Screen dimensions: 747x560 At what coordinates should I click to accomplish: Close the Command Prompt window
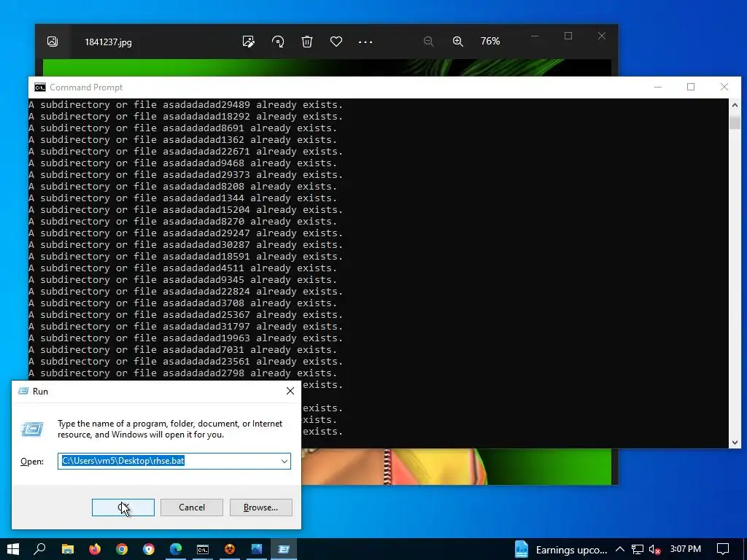(x=724, y=87)
